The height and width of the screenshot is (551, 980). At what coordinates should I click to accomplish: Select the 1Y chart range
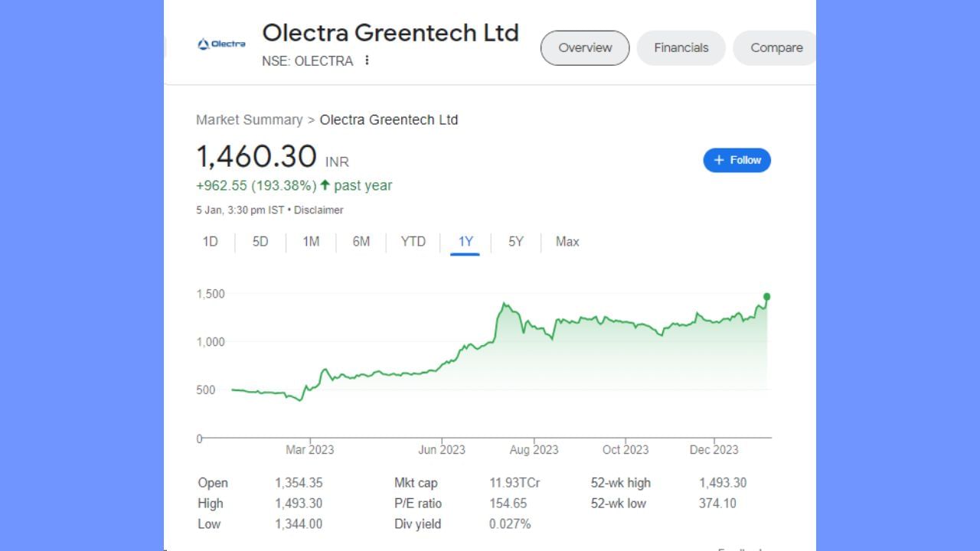465,242
